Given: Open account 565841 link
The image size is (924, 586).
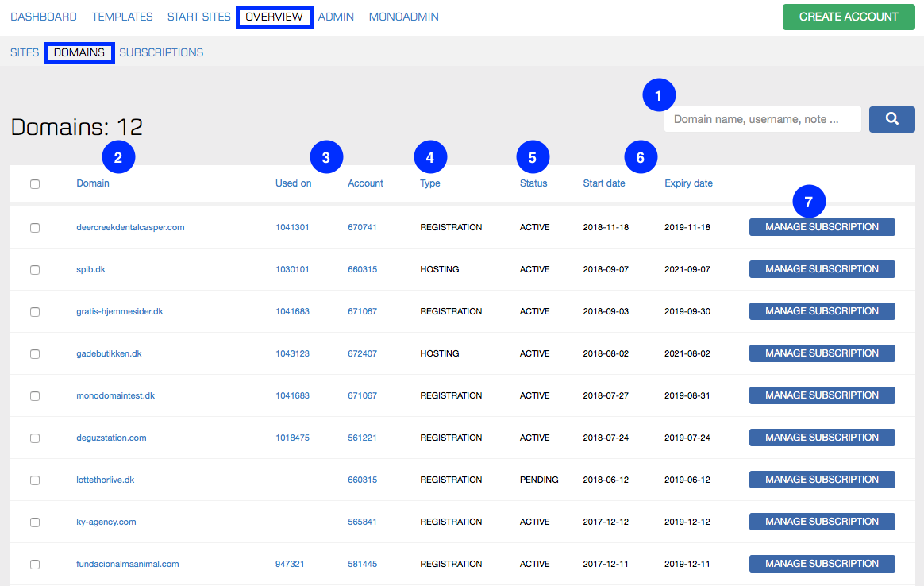Looking at the screenshot, I should pos(362,522).
